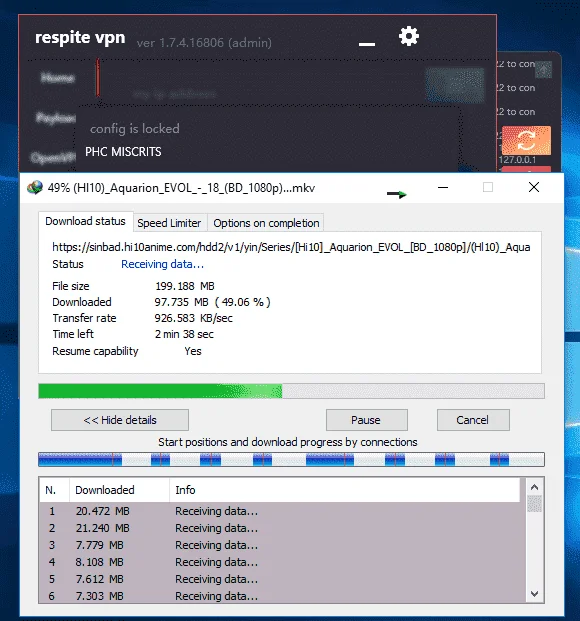Screen dimensions: 580x621
Task: Click the 127.0.0.1 address in vpn
Action: (x=517, y=160)
